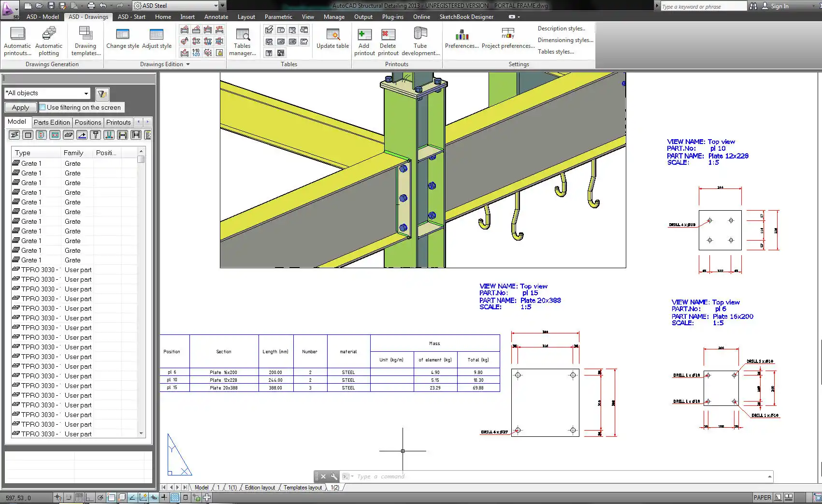Click the Plot printer icon in quick access bar

coord(91,6)
